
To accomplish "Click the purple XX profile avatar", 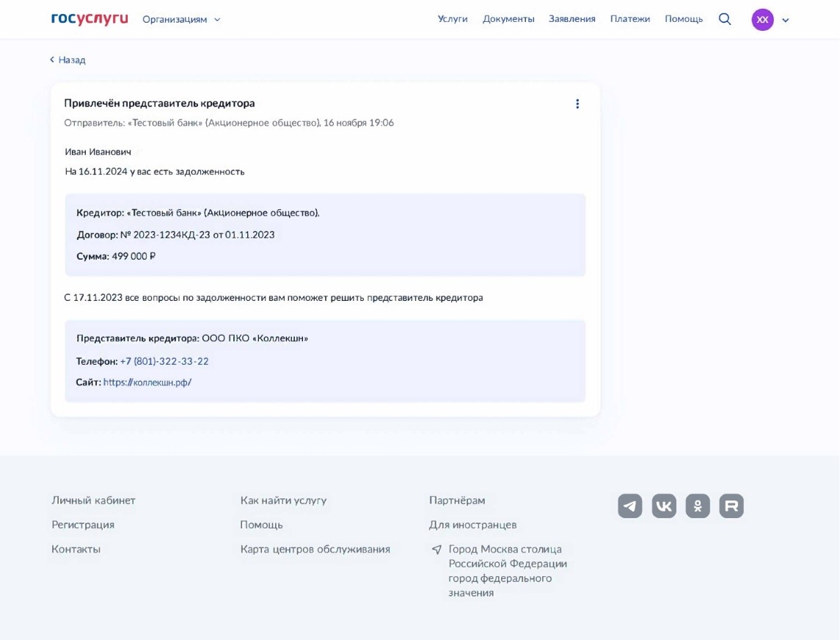I will (762, 20).
